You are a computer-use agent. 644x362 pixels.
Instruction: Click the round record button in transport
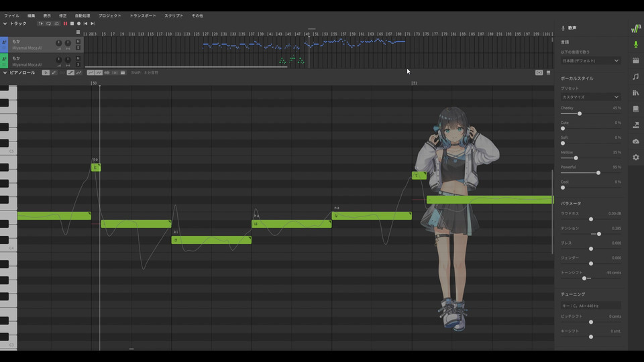pos(79,24)
